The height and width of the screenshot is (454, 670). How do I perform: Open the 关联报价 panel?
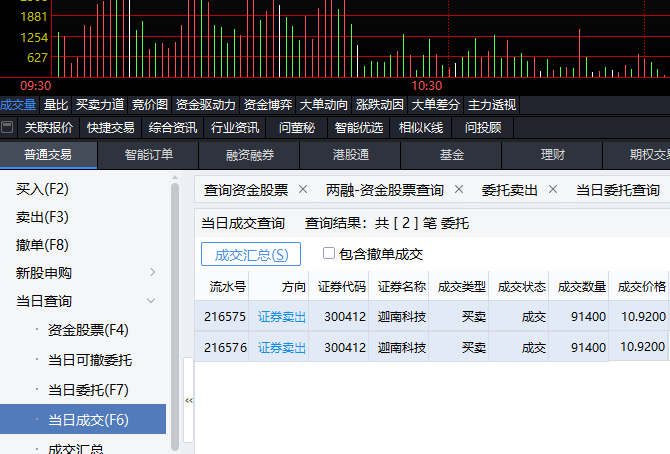[x=49, y=127]
